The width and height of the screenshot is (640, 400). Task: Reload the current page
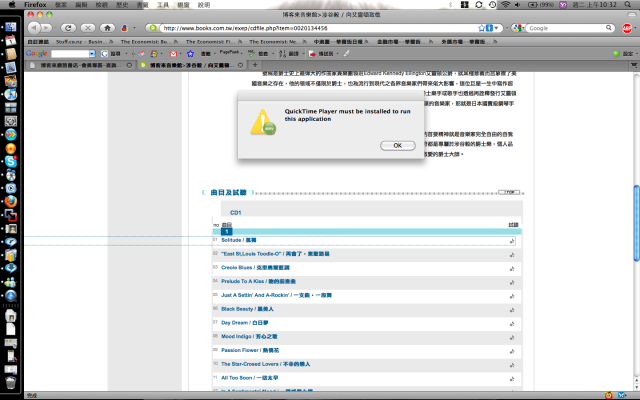[68, 28]
